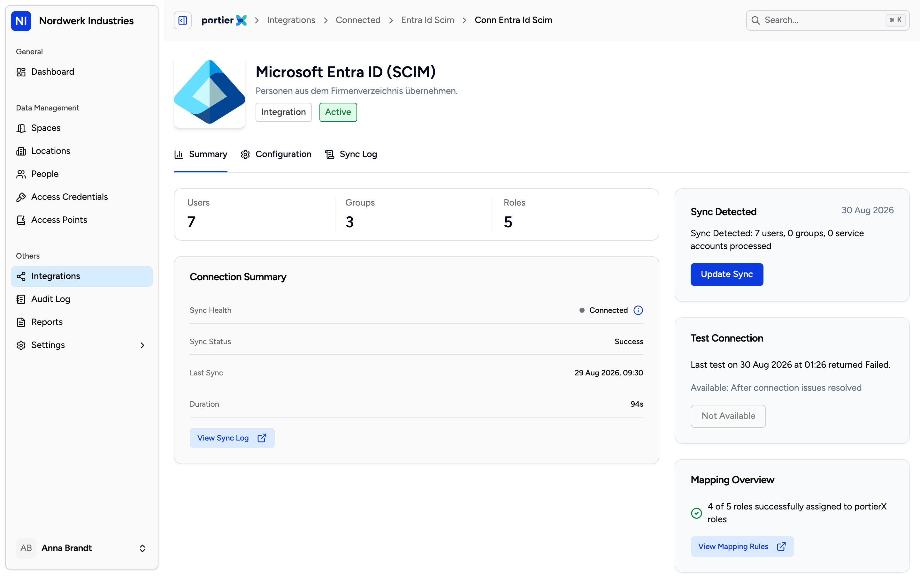Focus the Search field
The image size is (920, 588).
[828, 20]
